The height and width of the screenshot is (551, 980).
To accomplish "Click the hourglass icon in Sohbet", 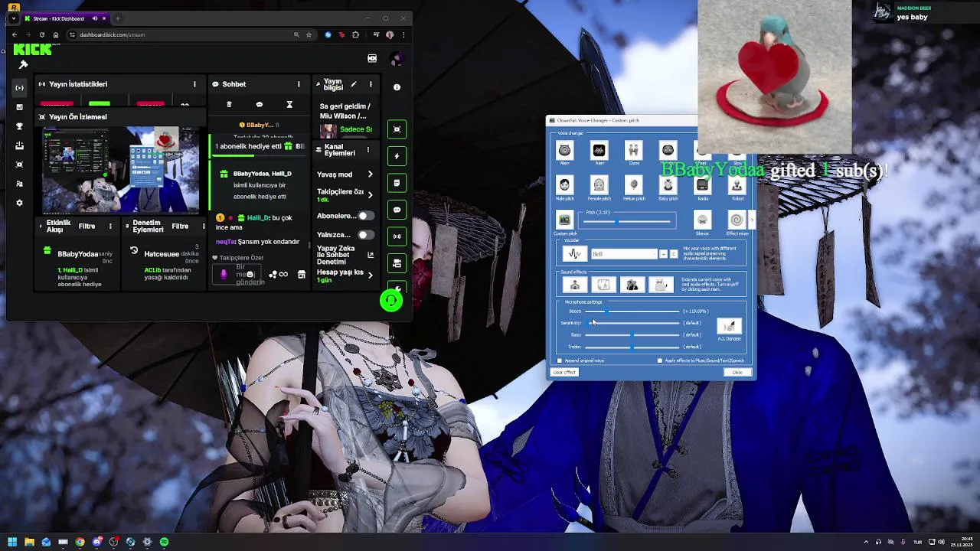I will coord(289,104).
